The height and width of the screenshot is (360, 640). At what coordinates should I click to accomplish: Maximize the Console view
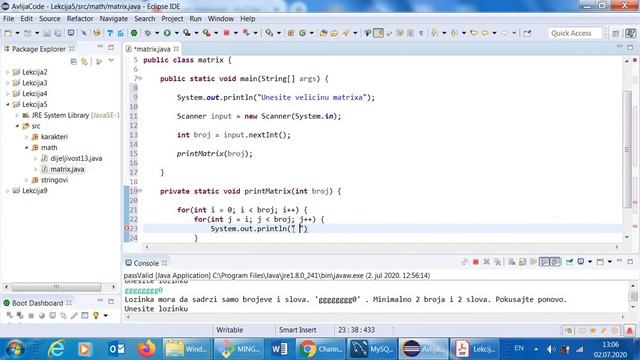click(x=630, y=262)
